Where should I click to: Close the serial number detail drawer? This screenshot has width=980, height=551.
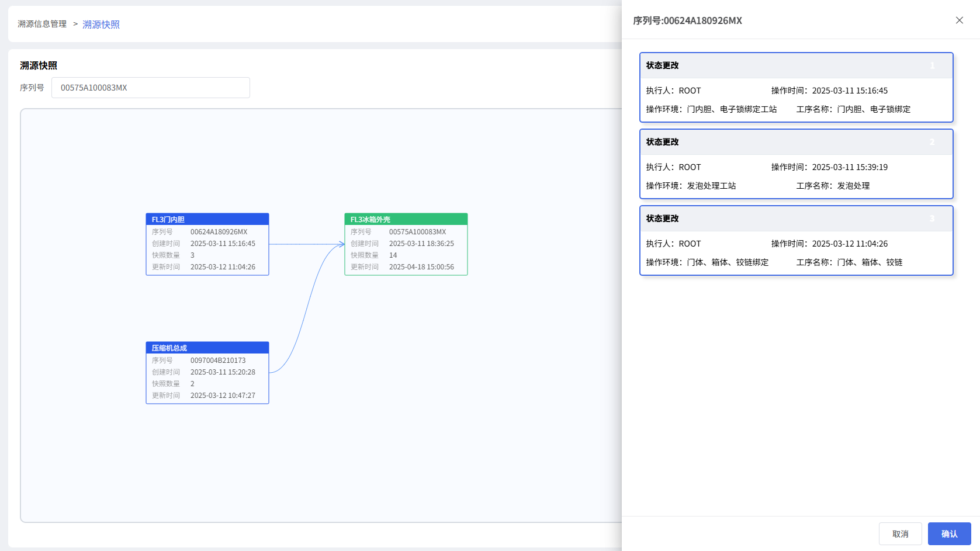959,20
